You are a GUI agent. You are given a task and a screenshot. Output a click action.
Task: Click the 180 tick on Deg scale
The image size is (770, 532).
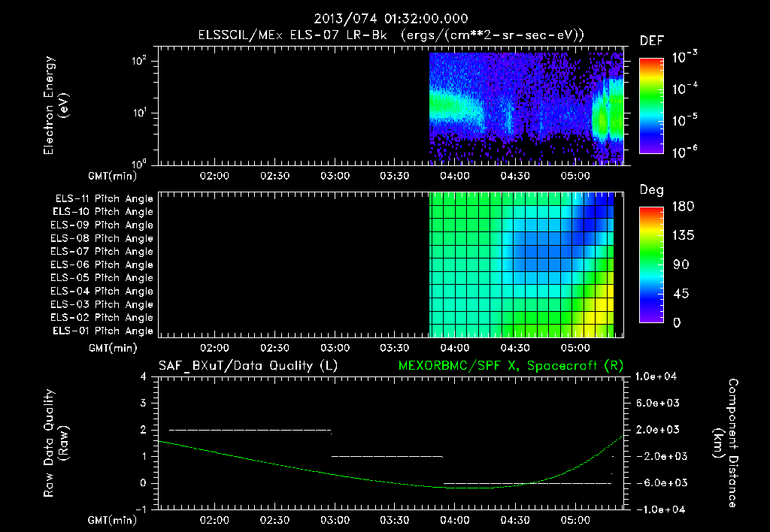(683, 206)
